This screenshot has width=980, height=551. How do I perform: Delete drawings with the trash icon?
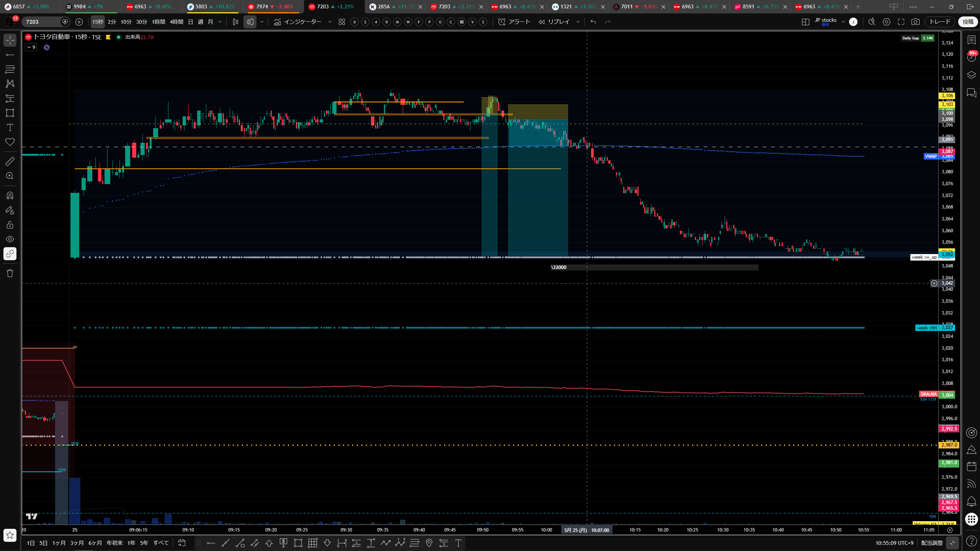click(x=10, y=273)
